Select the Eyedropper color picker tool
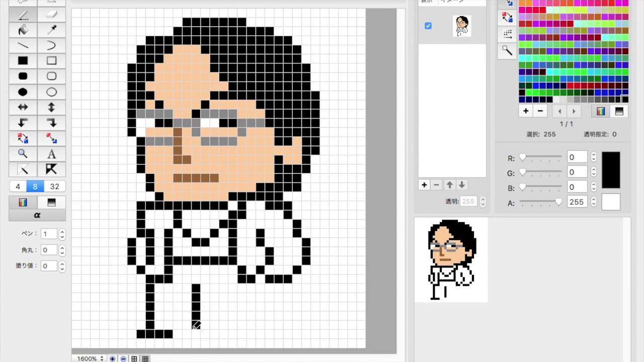644x362 pixels. tap(51, 30)
